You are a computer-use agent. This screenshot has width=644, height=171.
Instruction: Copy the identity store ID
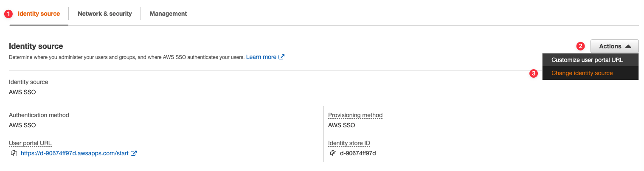tap(333, 153)
